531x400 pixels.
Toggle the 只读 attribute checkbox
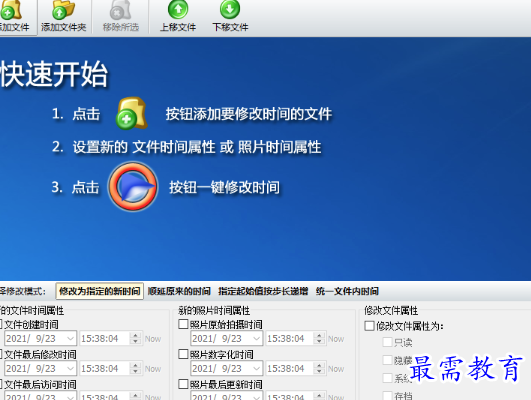387,342
